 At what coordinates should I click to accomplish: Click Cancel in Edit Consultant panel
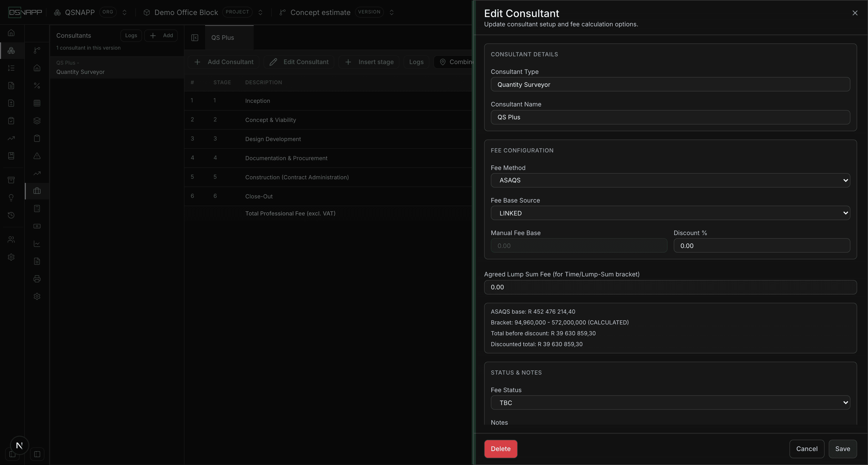pos(807,449)
